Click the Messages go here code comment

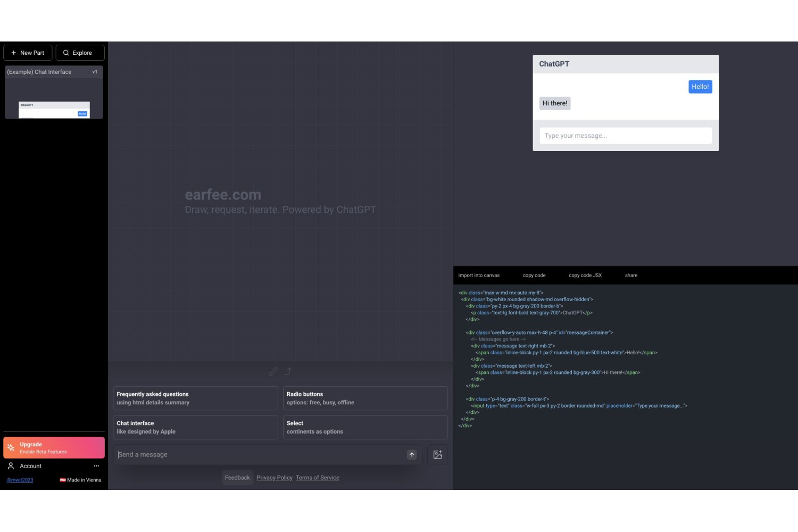click(x=498, y=339)
